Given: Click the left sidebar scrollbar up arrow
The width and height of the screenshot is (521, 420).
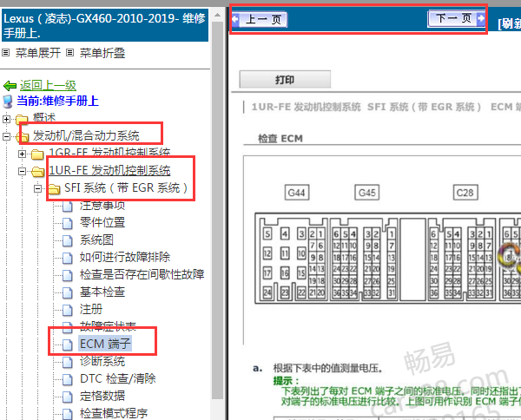Looking at the screenshot, I should [x=217, y=15].
